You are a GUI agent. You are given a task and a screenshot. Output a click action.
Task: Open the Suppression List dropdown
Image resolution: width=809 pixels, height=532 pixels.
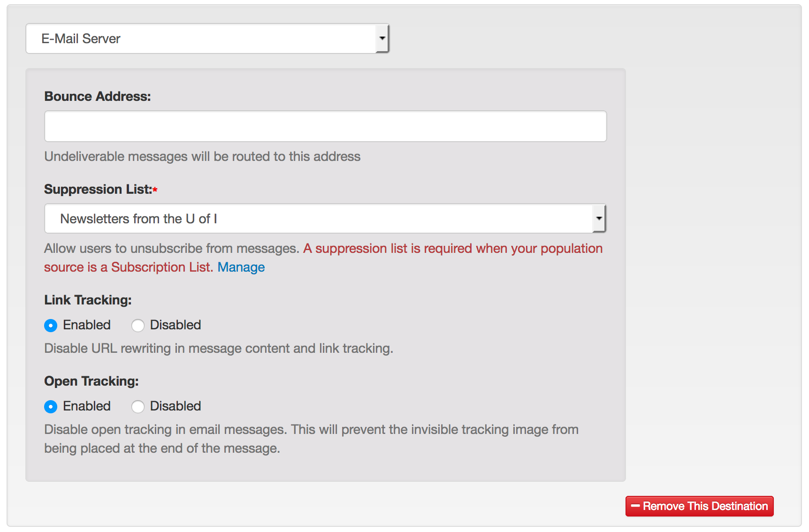pos(319,219)
